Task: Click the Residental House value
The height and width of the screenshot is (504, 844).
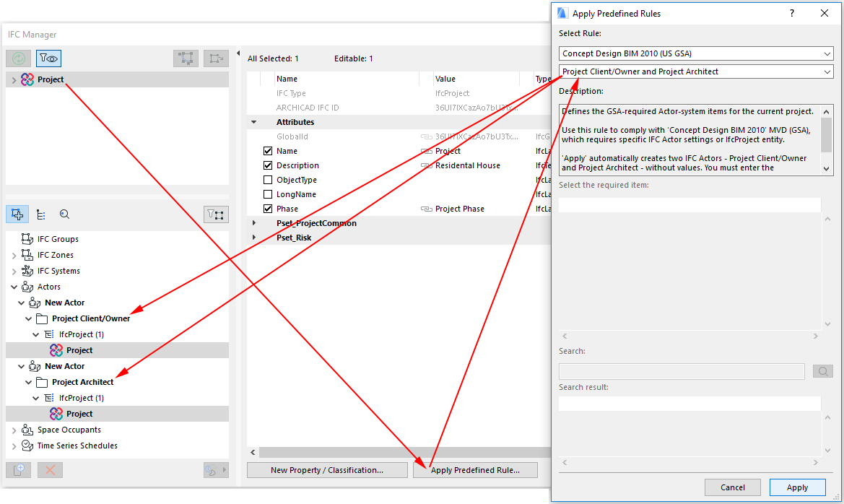Action: pos(468,165)
